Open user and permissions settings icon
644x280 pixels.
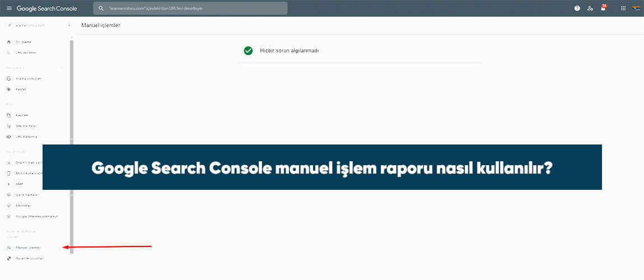point(590,8)
